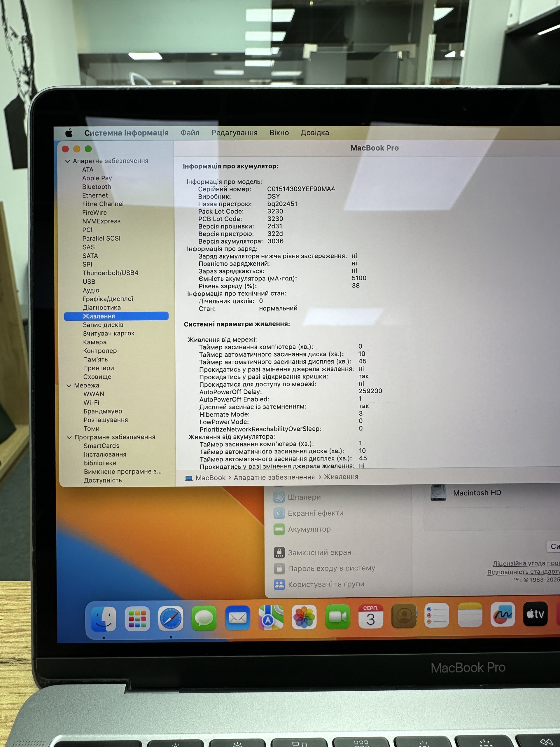Open Користувачі та групи settings pane
The width and height of the screenshot is (560, 747).
[326, 584]
